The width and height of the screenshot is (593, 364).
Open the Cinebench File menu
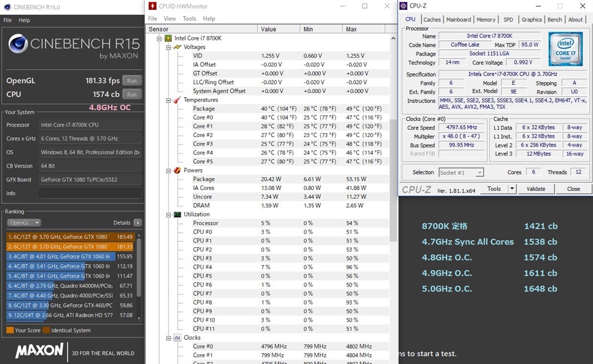click(8, 20)
